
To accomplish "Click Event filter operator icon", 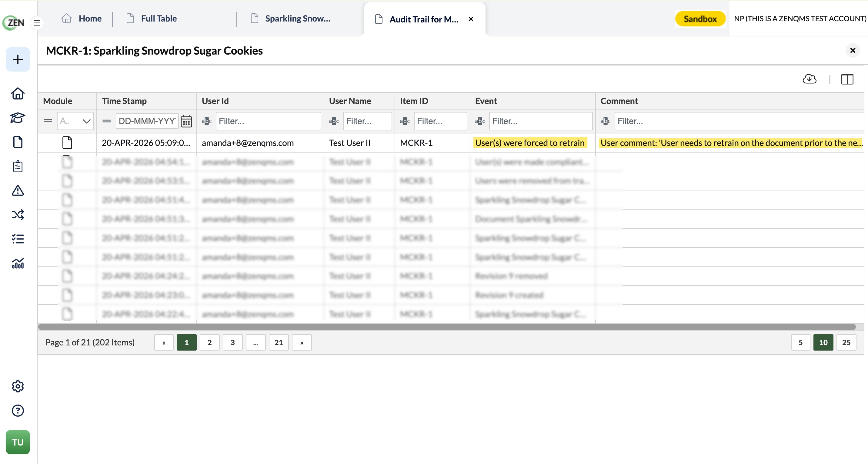I will point(480,121).
